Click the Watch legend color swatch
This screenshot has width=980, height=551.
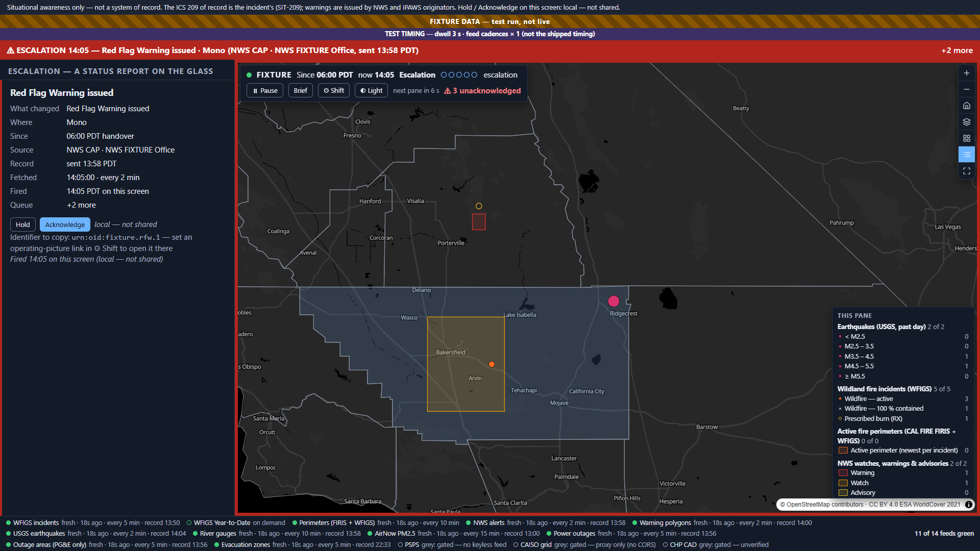[843, 483]
